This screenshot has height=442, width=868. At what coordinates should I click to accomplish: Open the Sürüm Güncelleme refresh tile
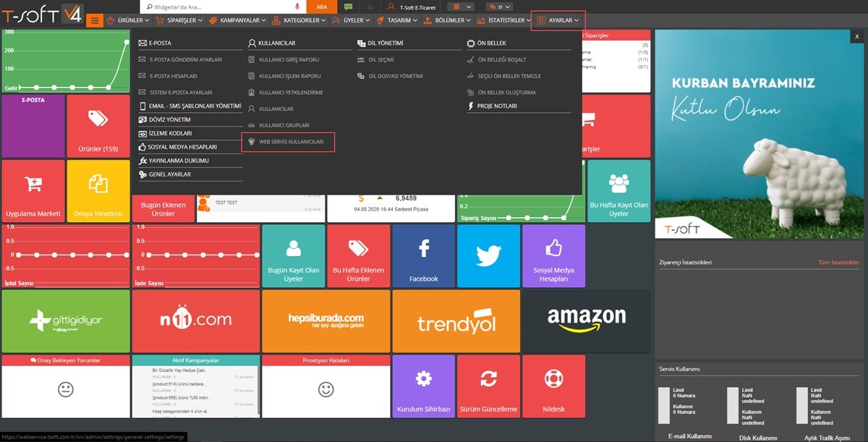[x=489, y=386]
